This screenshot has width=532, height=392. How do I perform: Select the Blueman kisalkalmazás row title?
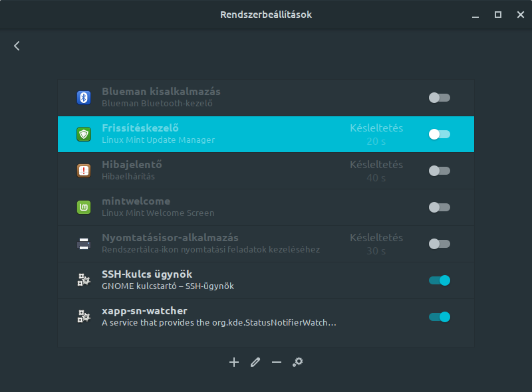click(x=161, y=92)
